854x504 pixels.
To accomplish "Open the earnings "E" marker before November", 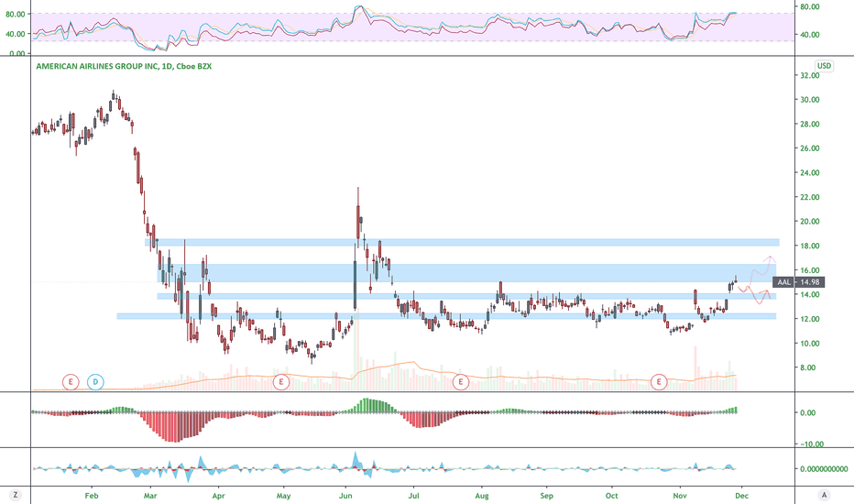I will coord(659,382).
